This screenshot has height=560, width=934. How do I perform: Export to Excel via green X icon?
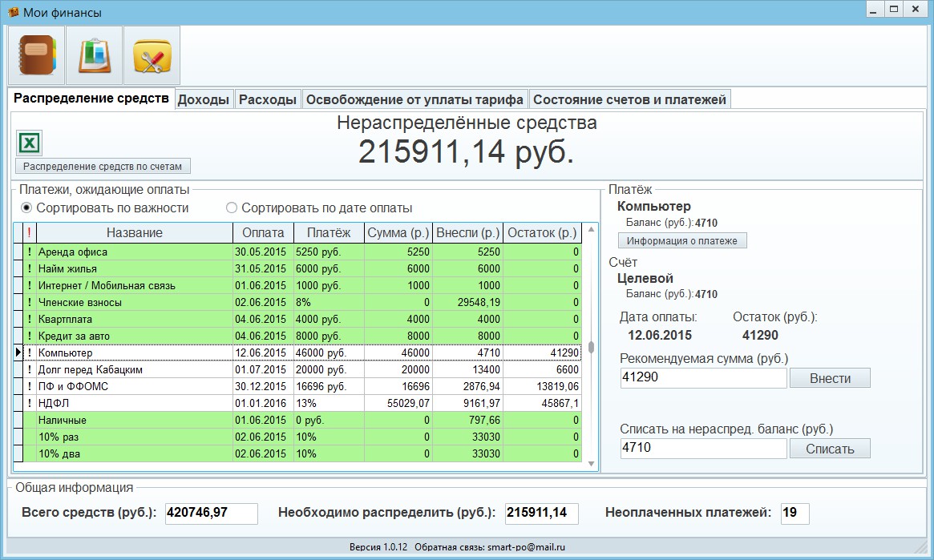pyautogui.click(x=29, y=143)
